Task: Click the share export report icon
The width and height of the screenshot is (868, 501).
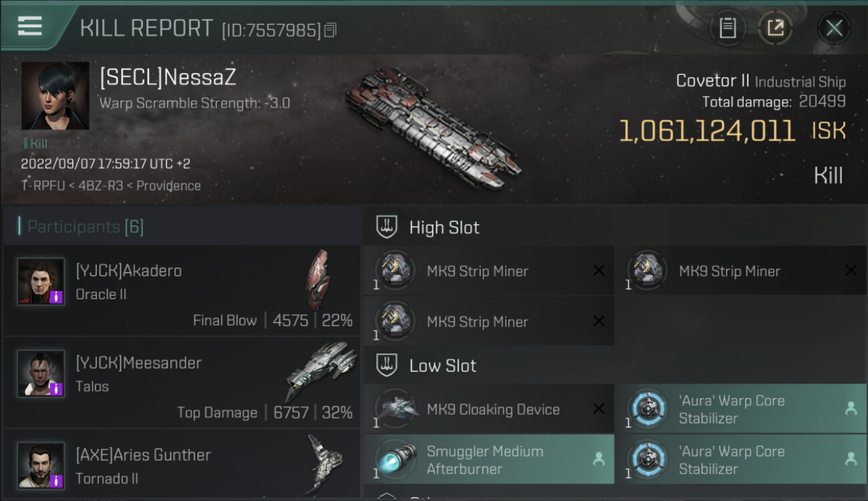Action: coord(775,28)
